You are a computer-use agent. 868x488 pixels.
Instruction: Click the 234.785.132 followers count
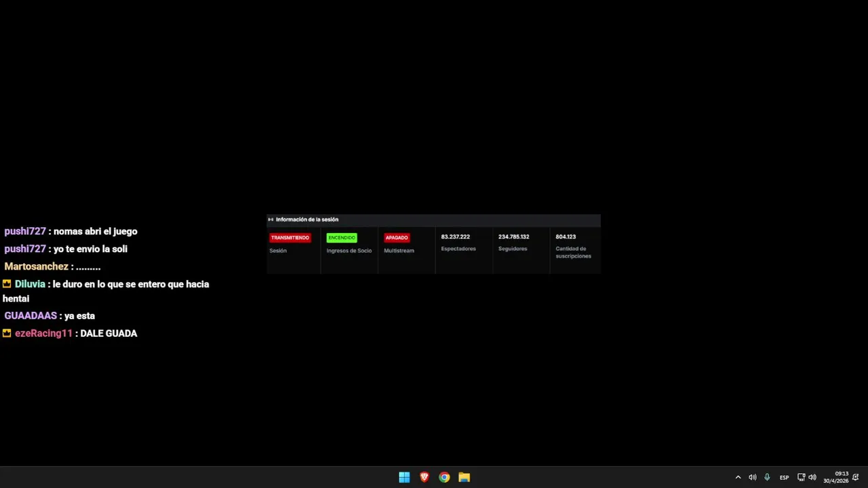pyautogui.click(x=514, y=237)
